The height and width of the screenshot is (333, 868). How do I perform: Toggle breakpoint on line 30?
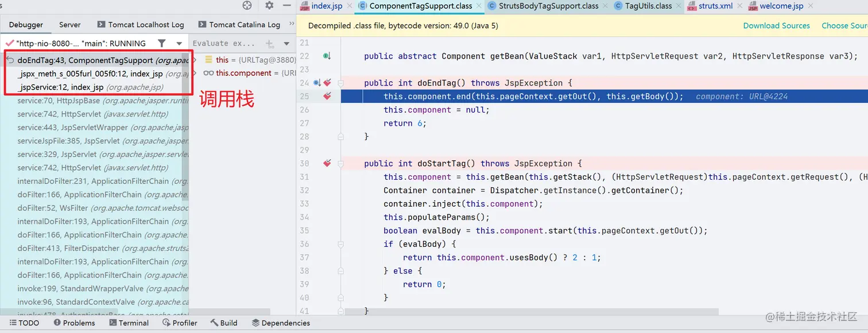(328, 164)
